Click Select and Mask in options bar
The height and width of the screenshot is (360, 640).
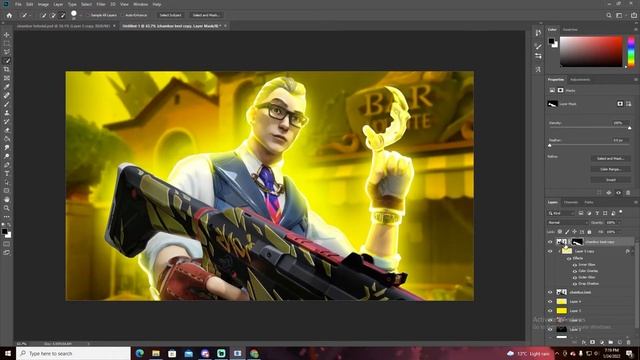coord(206,15)
